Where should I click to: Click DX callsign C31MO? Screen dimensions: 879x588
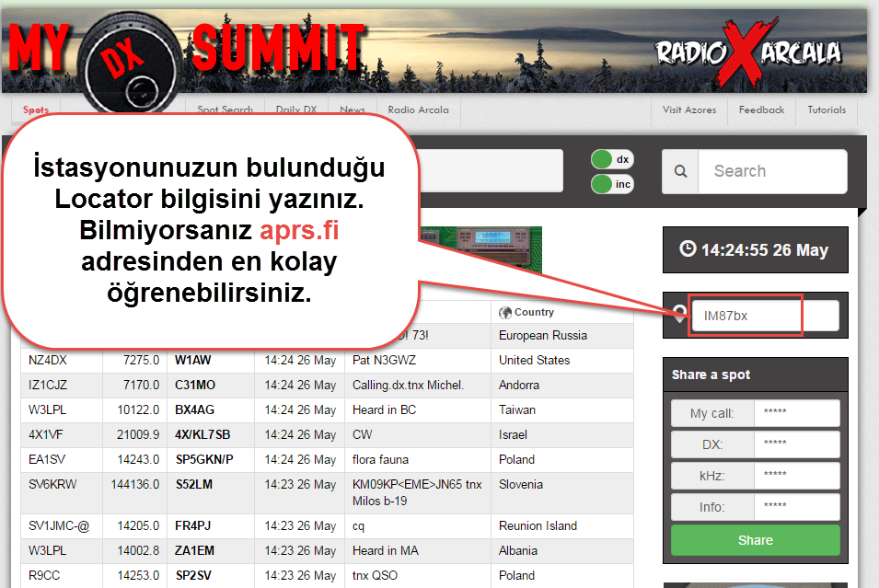click(x=194, y=385)
